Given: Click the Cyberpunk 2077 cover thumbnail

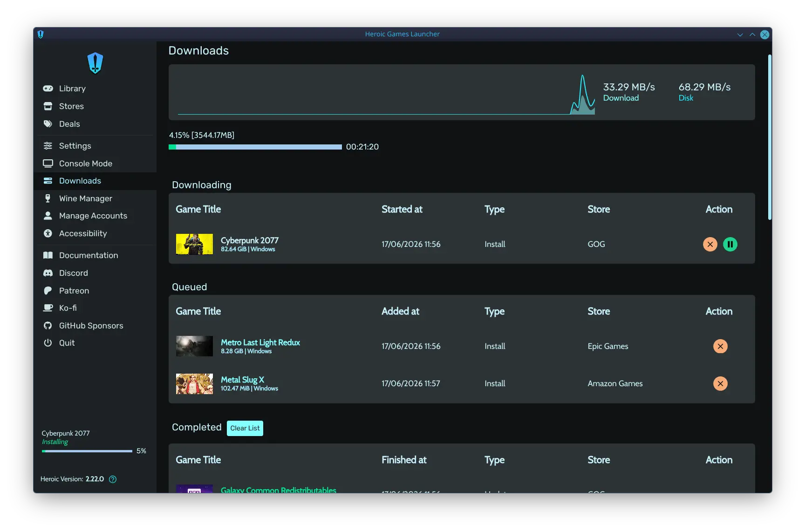Looking at the screenshot, I should coord(194,244).
